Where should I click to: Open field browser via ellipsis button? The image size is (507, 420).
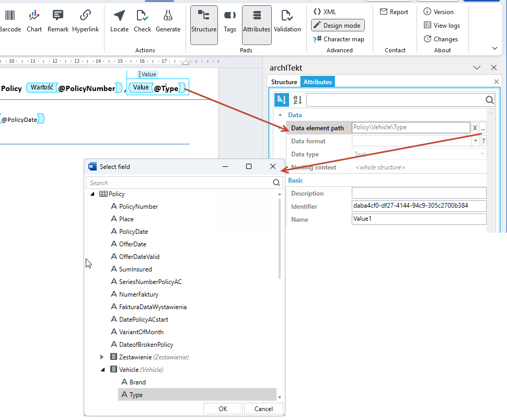[x=483, y=128]
